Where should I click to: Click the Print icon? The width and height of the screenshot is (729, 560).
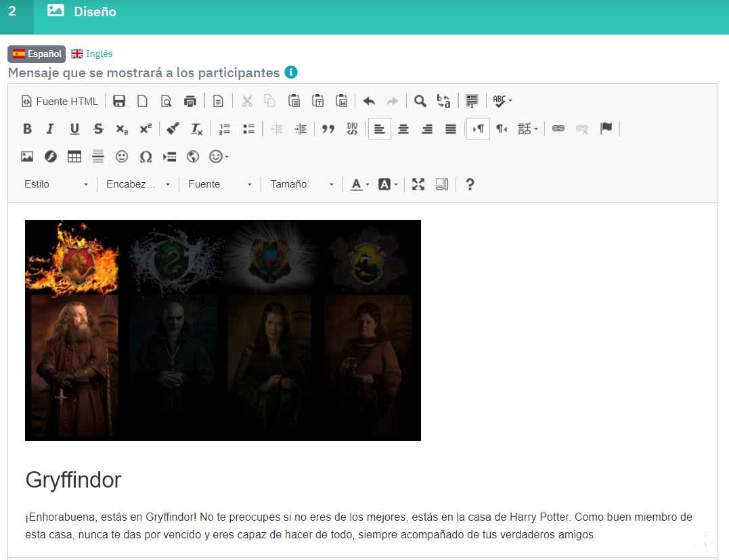pos(190,101)
